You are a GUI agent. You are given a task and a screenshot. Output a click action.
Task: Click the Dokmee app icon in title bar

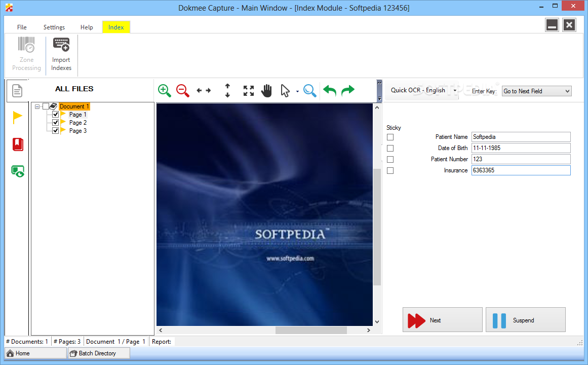tap(9, 8)
